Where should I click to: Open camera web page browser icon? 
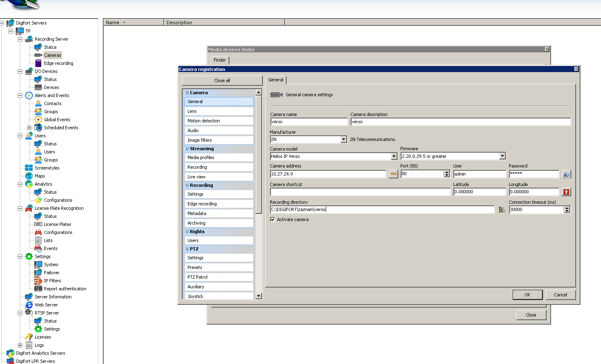click(x=566, y=174)
